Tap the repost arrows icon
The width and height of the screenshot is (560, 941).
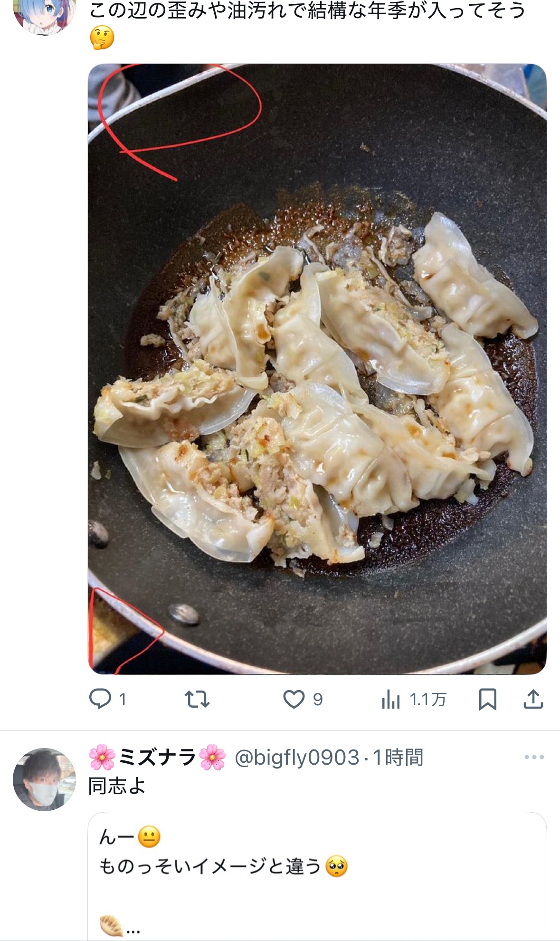(197, 700)
